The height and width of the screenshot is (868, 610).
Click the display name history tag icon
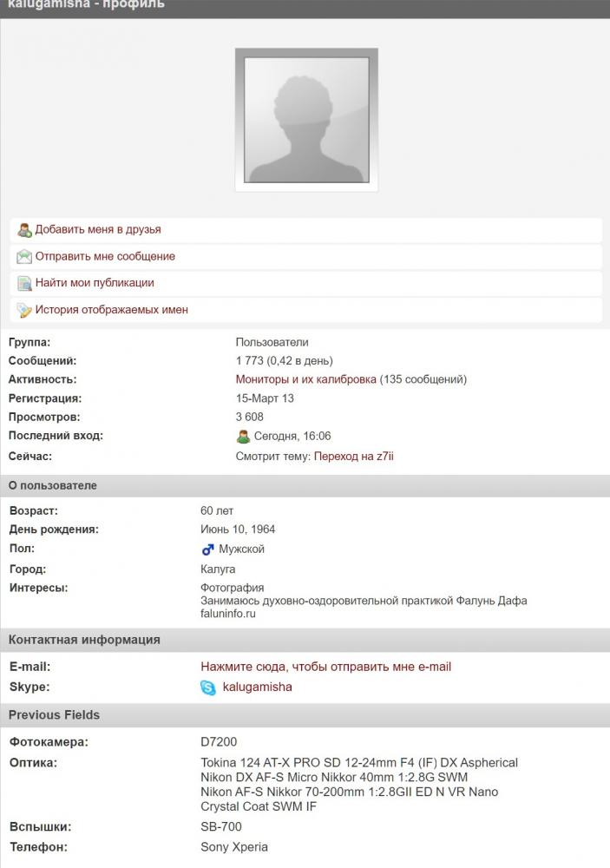(24, 310)
